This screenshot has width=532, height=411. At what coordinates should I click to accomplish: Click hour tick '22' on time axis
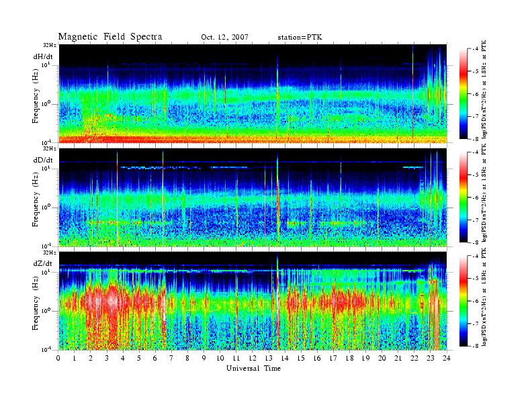(414, 359)
